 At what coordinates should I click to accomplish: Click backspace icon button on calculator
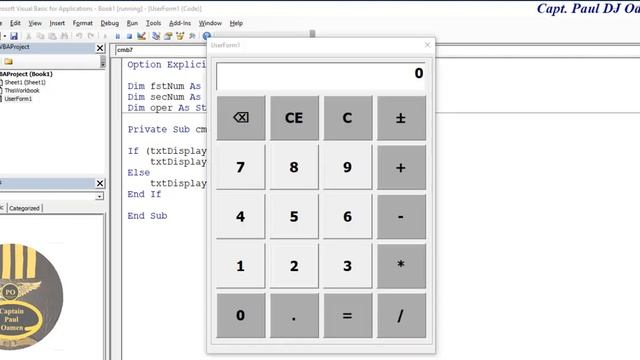click(x=241, y=118)
